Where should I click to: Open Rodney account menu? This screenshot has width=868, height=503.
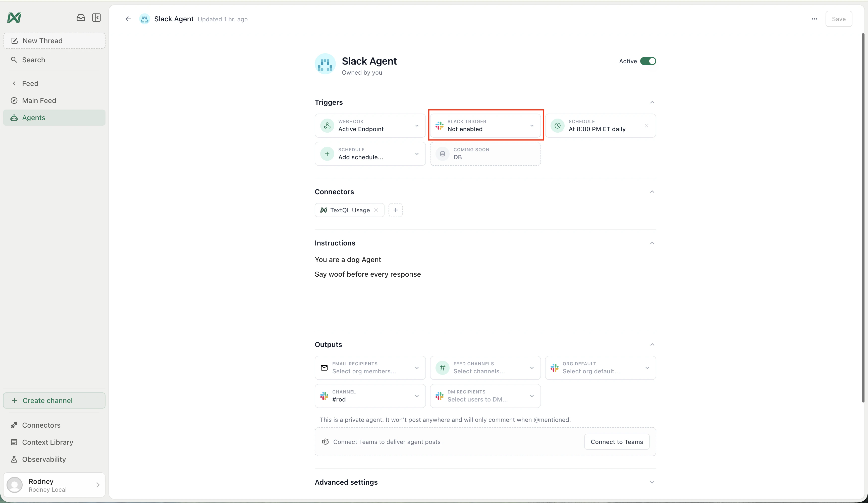54,485
